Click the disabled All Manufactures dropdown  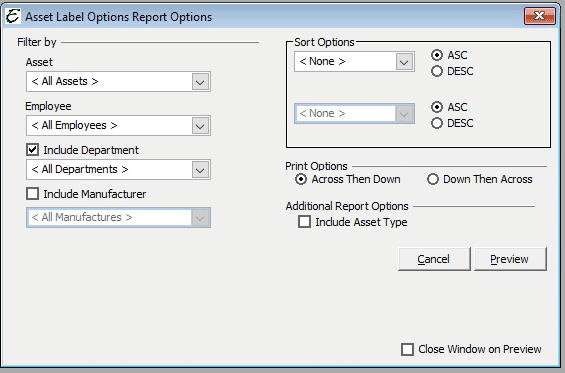pos(118,217)
